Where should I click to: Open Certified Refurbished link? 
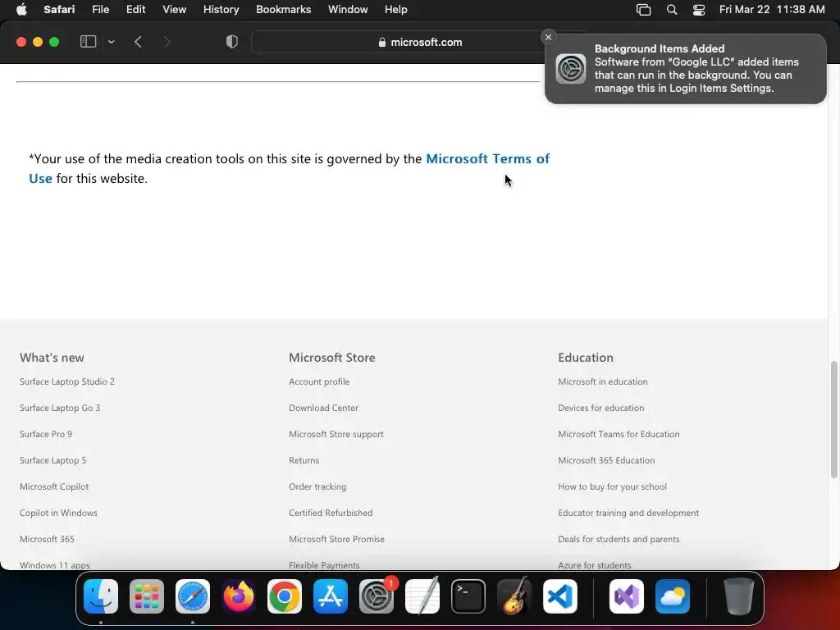[x=331, y=513]
